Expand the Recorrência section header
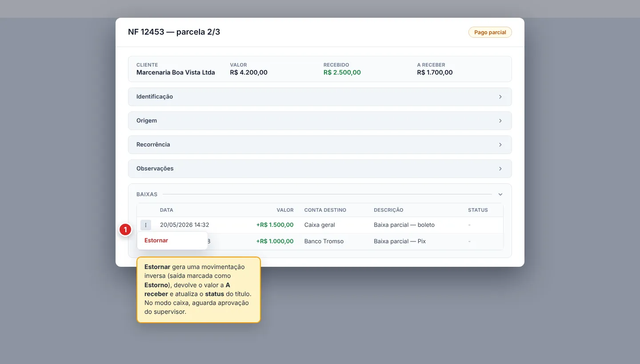The height and width of the screenshot is (364, 640). pyautogui.click(x=320, y=145)
